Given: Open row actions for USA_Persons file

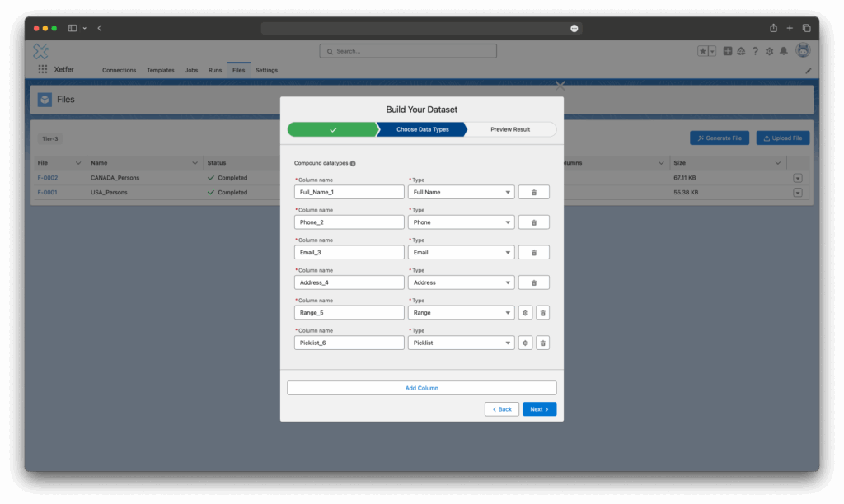Looking at the screenshot, I should click(798, 193).
